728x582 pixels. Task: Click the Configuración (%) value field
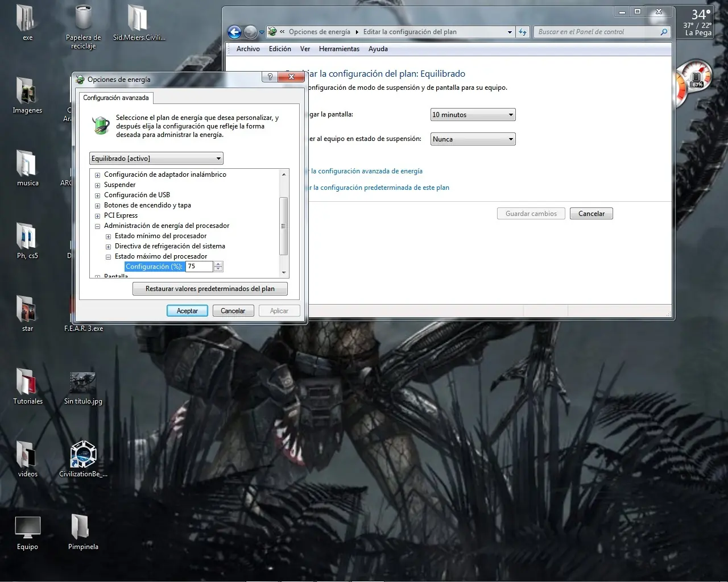[x=199, y=267]
